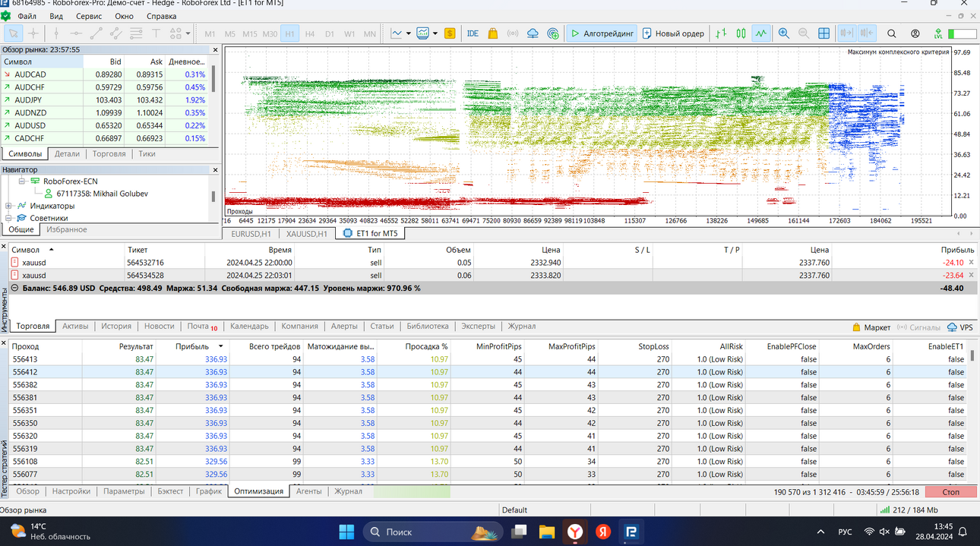Zoom out the chart
This screenshot has height=546, width=980.
(x=804, y=33)
